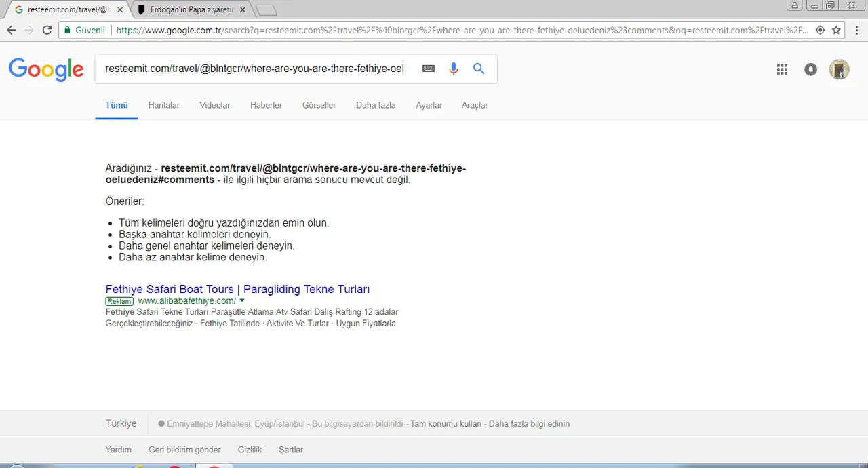Open the Yardım footer link

pyautogui.click(x=119, y=450)
